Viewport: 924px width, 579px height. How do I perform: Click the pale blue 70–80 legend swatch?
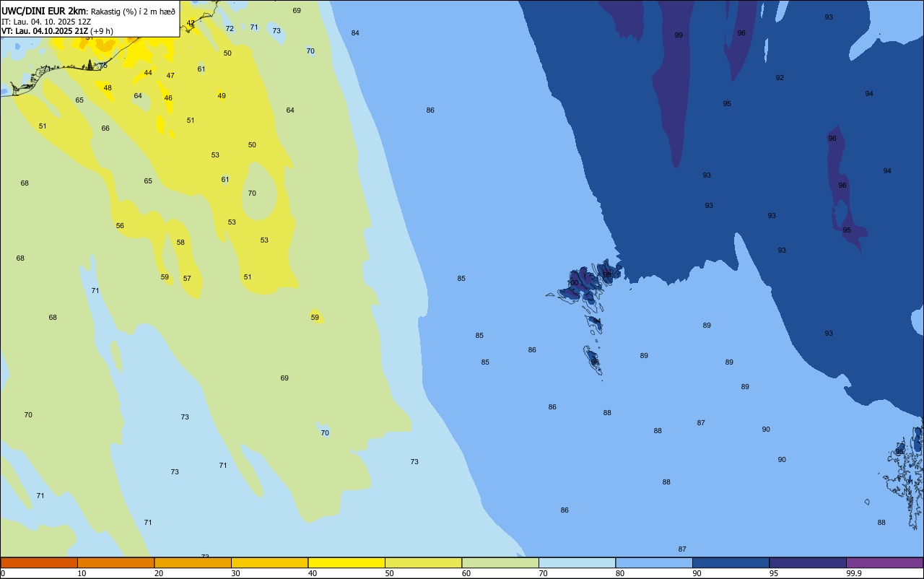pyautogui.click(x=577, y=562)
